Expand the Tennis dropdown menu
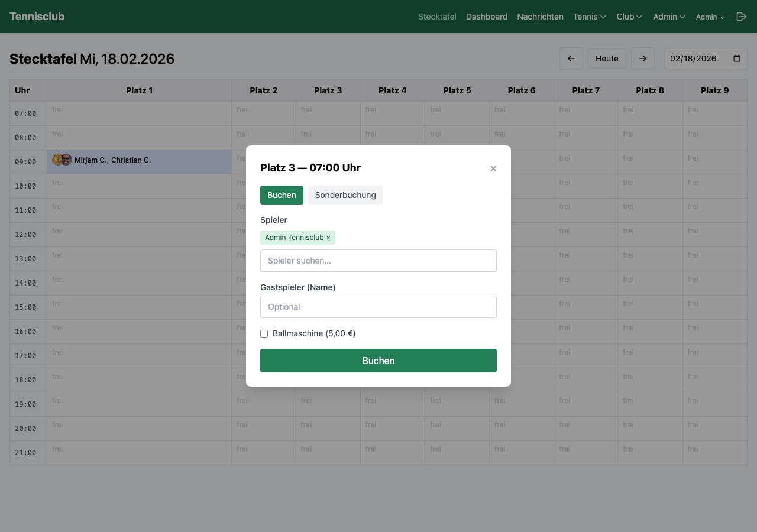Image resolution: width=757 pixels, height=532 pixels. 589,17
